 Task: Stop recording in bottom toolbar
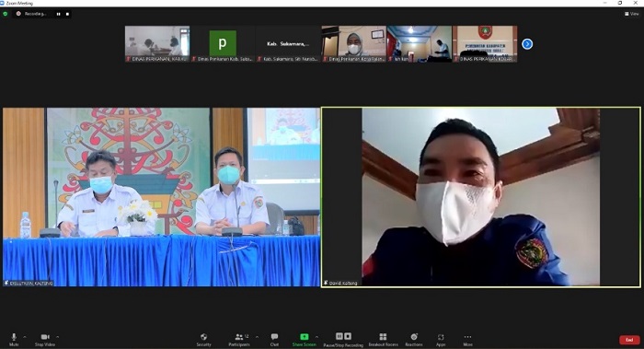click(x=348, y=336)
